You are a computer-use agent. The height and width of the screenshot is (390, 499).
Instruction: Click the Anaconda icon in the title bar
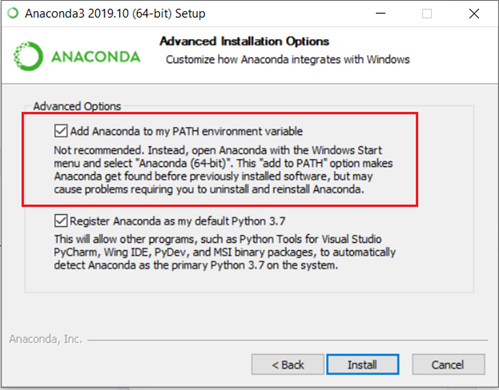[x=13, y=13]
